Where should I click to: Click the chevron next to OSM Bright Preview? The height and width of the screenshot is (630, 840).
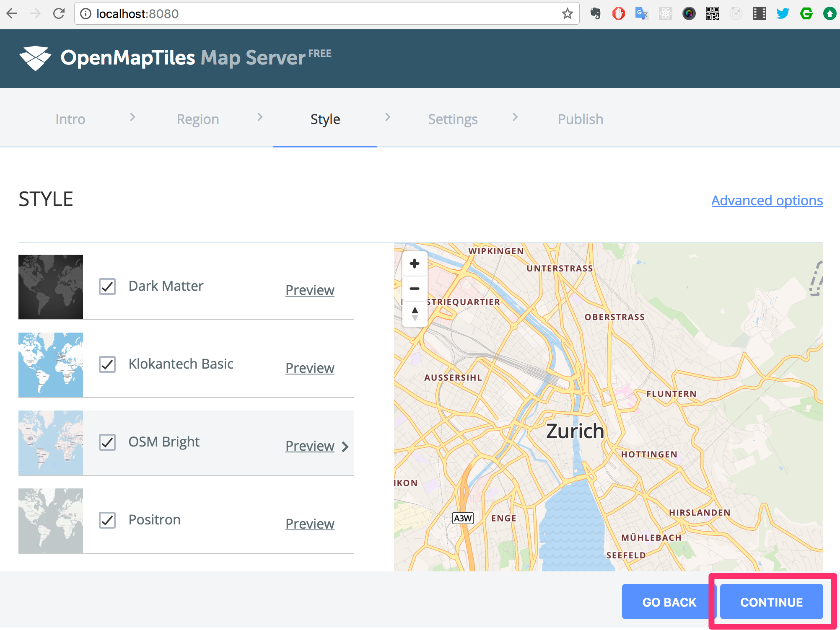coord(345,447)
